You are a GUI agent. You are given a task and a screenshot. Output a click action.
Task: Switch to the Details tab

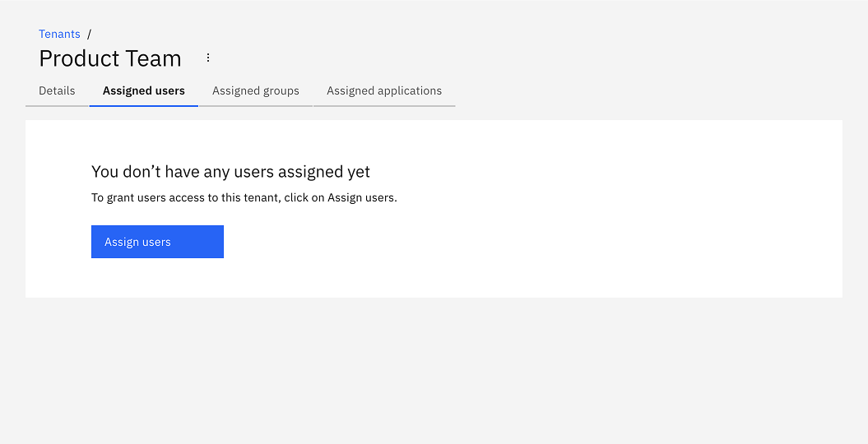(x=57, y=90)
